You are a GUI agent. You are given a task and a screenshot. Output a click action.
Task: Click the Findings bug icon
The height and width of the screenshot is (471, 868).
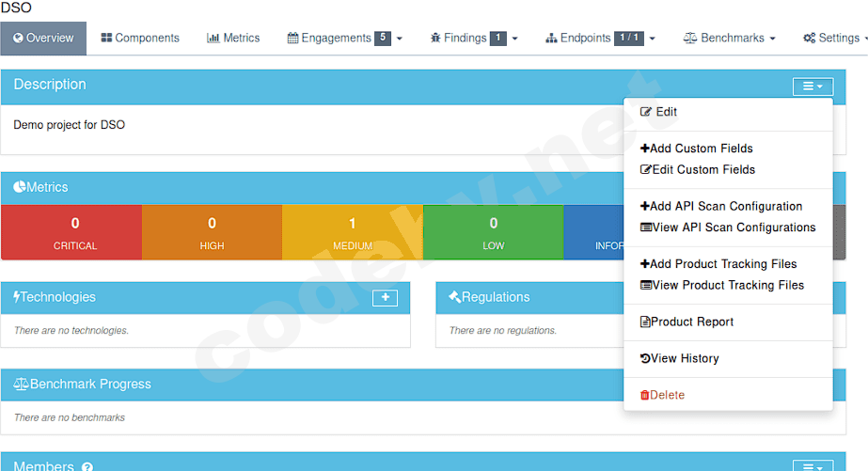435,38
